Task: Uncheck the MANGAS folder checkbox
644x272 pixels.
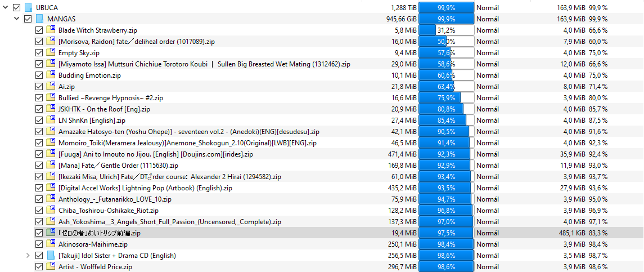Action: coord(28,19)
